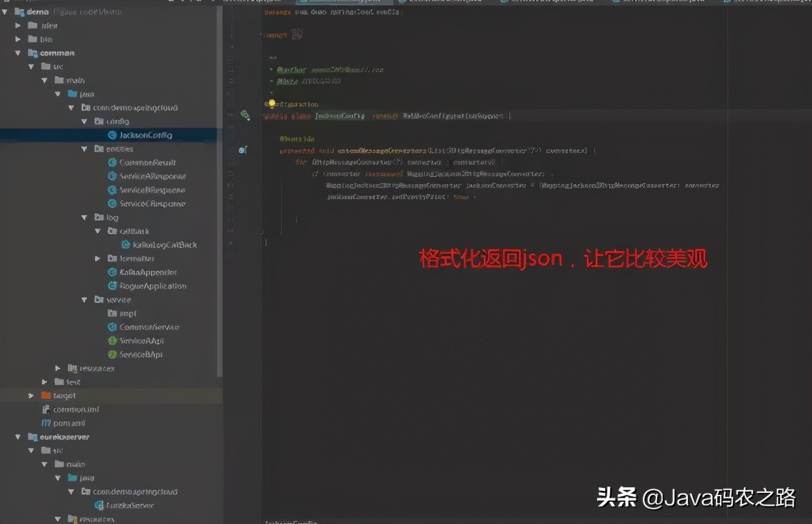Expand the resources folder under common

58,369
